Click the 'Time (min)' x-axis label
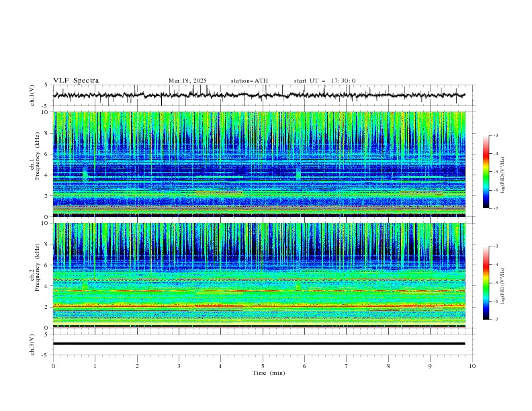Screen dimensions: 532x411 coord(269,373)
